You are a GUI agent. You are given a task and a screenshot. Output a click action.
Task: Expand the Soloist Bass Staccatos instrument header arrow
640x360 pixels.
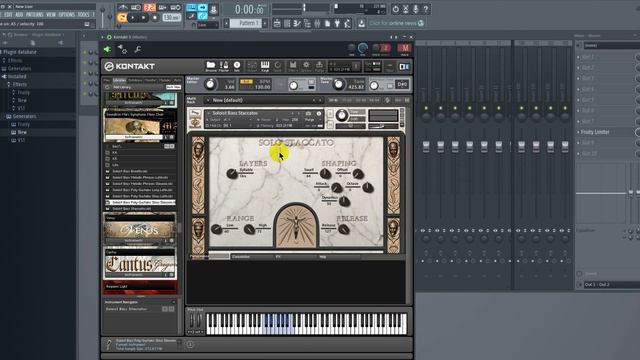[209, 113]
